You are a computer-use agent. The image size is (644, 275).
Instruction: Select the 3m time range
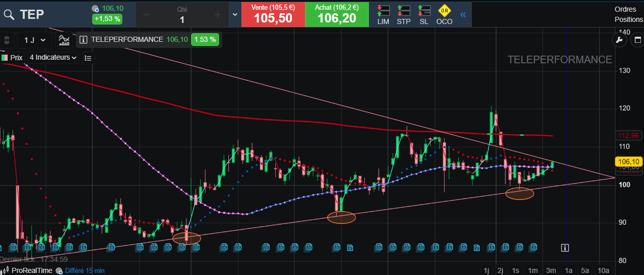click(x=551, y=270)
